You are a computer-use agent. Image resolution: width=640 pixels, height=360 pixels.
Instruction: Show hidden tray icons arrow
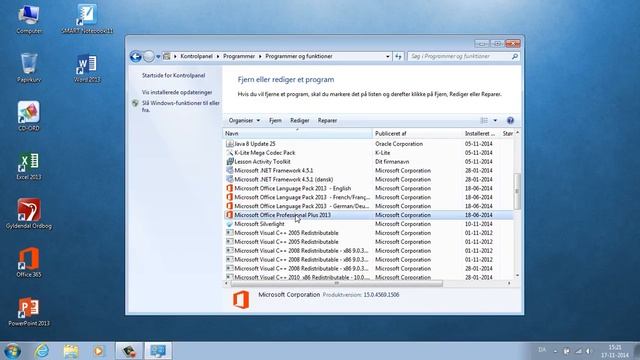[x=555, y=351]
